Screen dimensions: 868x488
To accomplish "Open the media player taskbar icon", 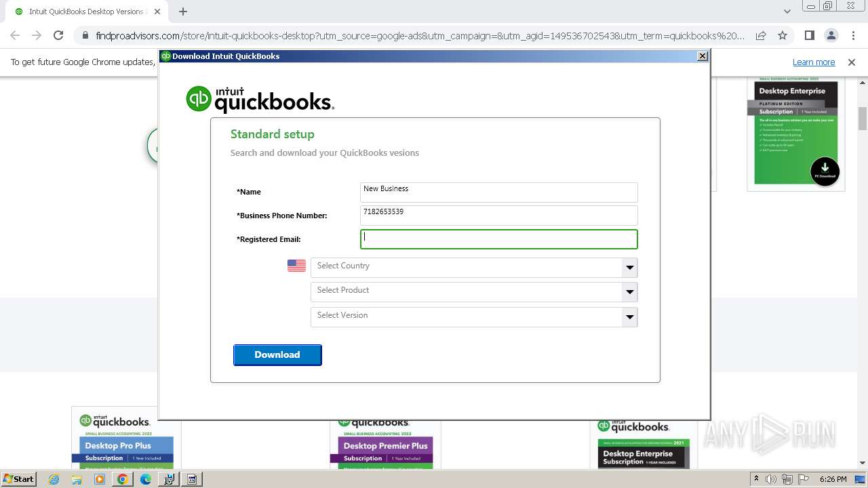I will (100, 479).
